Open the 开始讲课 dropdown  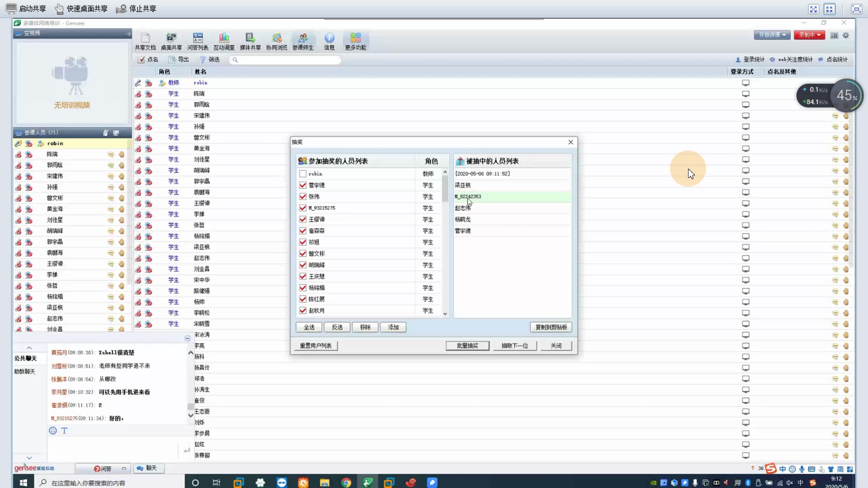click(772, 35)
